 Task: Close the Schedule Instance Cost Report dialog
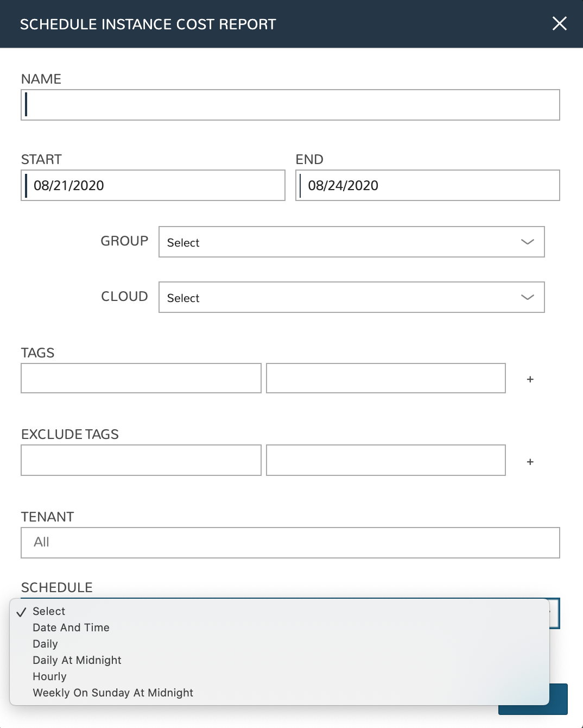pos(559,23)
